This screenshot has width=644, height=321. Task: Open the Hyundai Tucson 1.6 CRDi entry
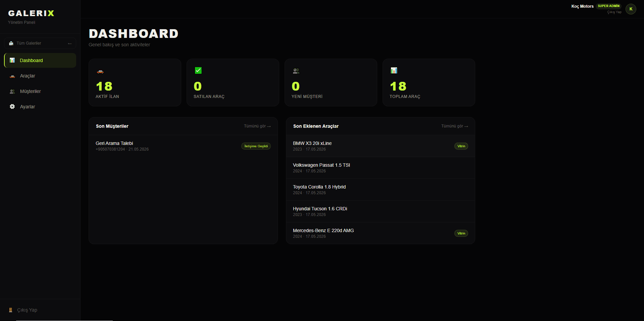pyautogui.click(x=381, y=211)
